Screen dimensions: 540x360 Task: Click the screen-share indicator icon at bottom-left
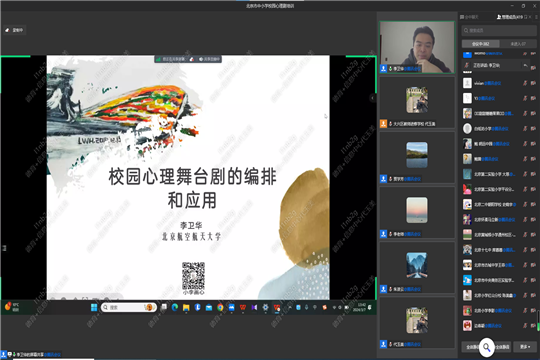(x=10, y=354)
